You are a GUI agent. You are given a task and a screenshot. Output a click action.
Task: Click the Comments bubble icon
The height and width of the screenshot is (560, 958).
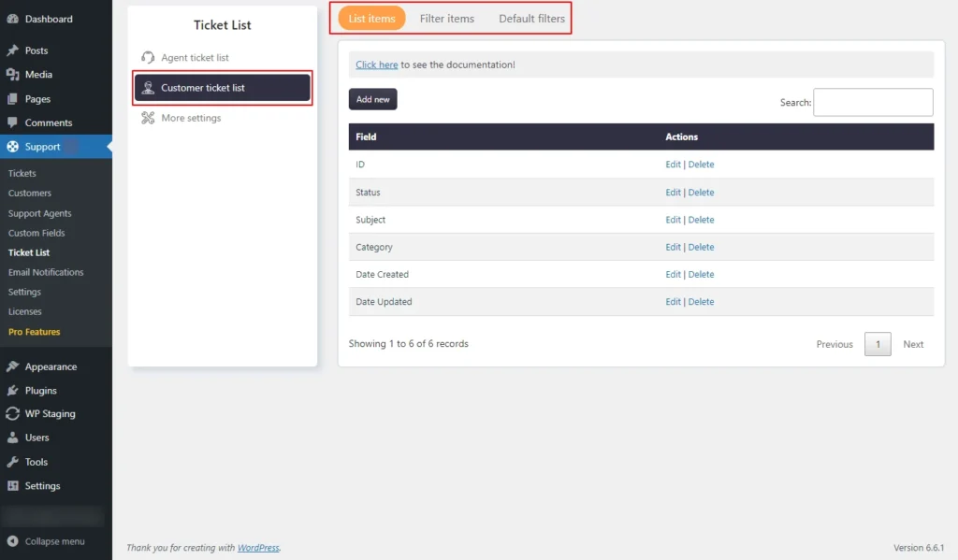coord(13,122)
